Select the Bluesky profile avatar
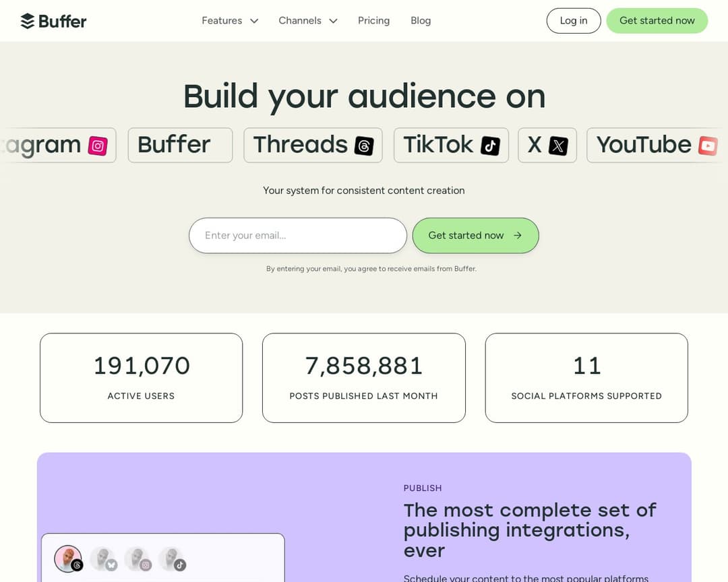 pyautogui.click(x=104, y=559)
